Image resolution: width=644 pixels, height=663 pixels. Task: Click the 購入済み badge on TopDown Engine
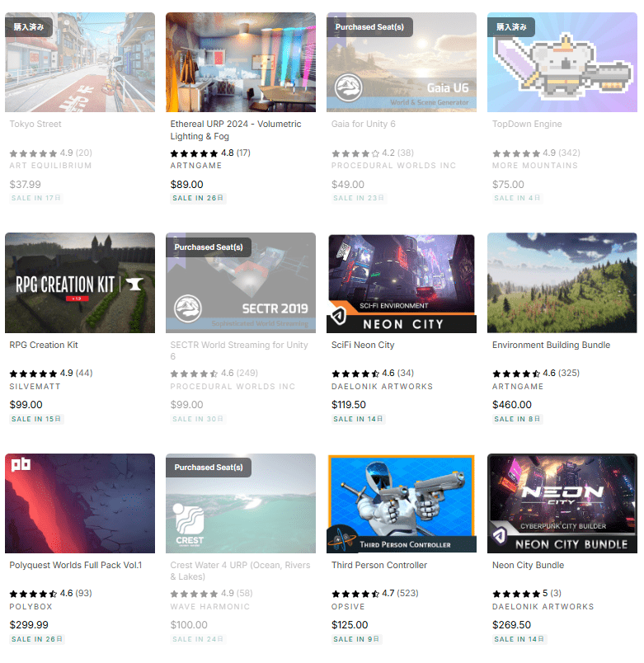coord(510,27)
